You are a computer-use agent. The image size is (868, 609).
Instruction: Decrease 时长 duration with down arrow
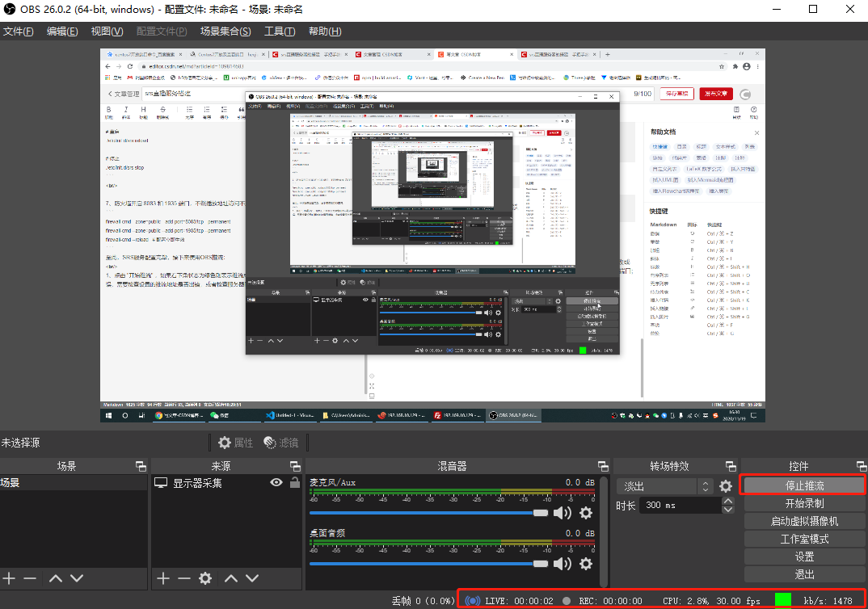click(728, 510)
